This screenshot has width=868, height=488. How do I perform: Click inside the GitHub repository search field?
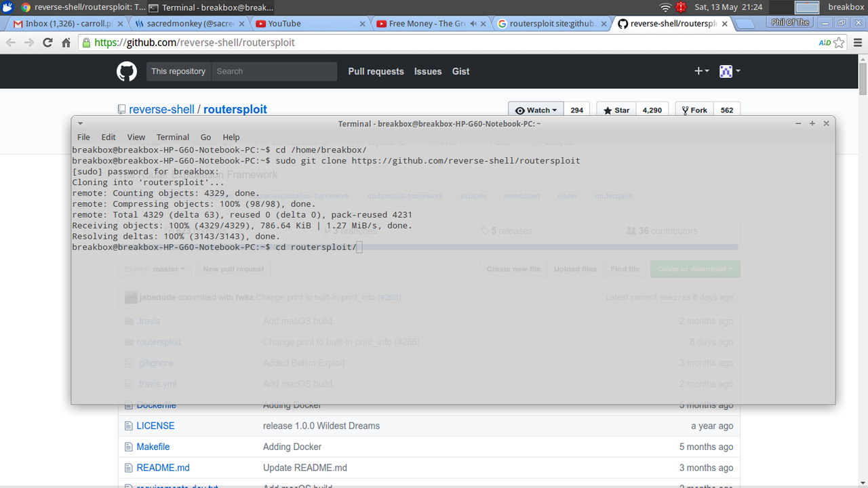[x=274, y=71]
